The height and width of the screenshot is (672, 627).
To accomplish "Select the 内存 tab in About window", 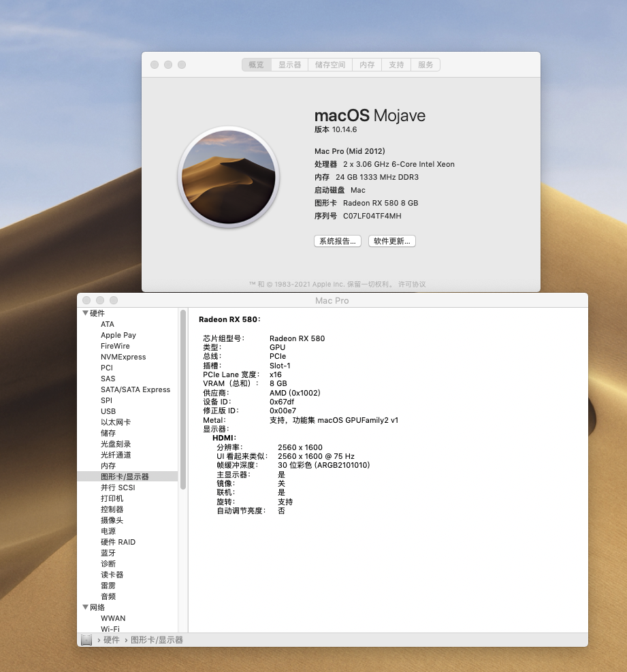I will 367,65.
